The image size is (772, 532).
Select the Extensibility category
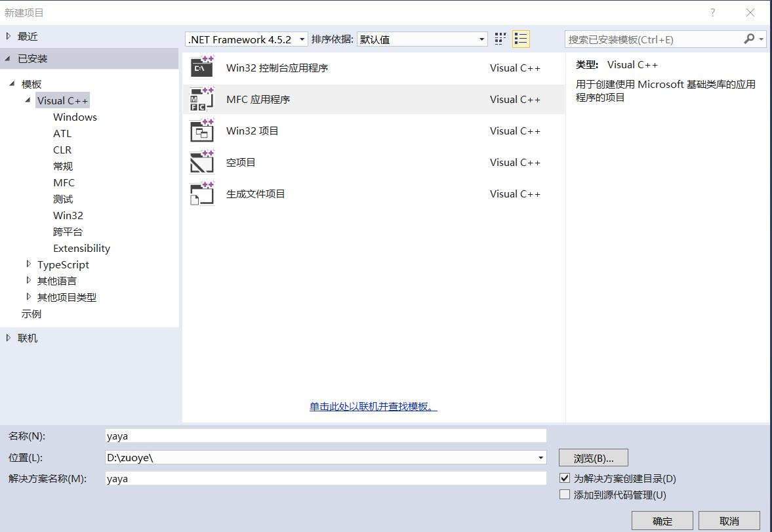pyautogui.click(x=81, y=248)
